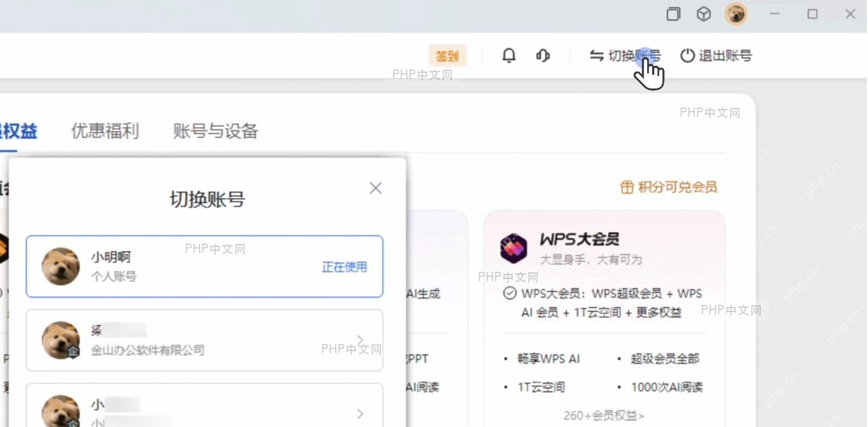Close the 切换账号 dialog

pos(375,188)
